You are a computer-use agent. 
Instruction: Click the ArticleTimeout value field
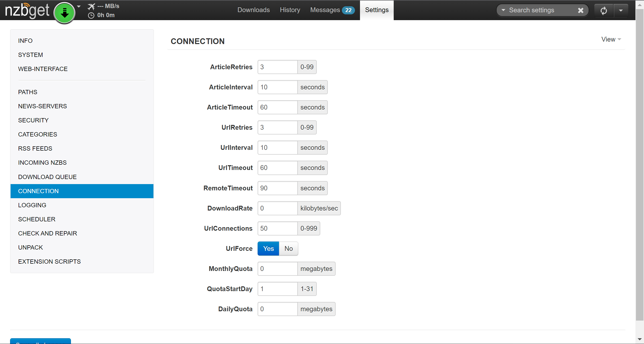[277, 107]
